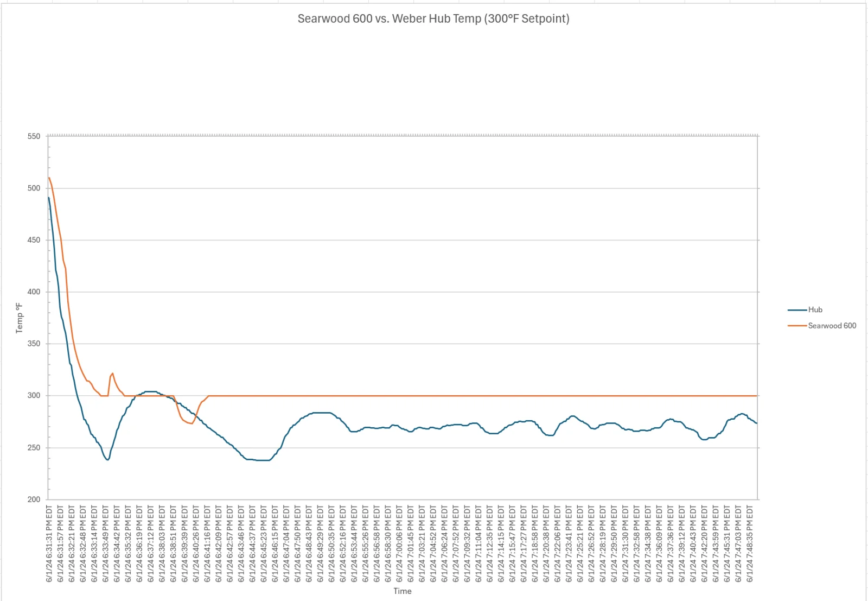868x601 pixels.
Task: Click x-axis label '6/1/24 6:43:46 PM EDT'
Action: [x=241, y=544]
